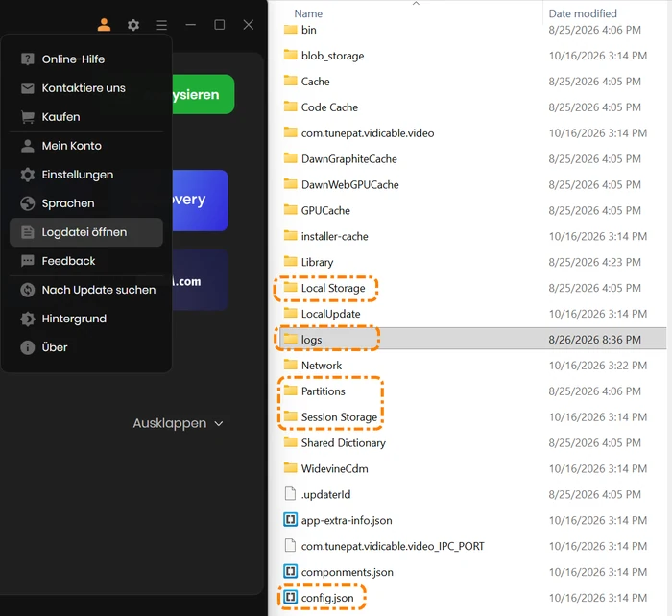Select the Code Cache folder name

coord(329,107)
